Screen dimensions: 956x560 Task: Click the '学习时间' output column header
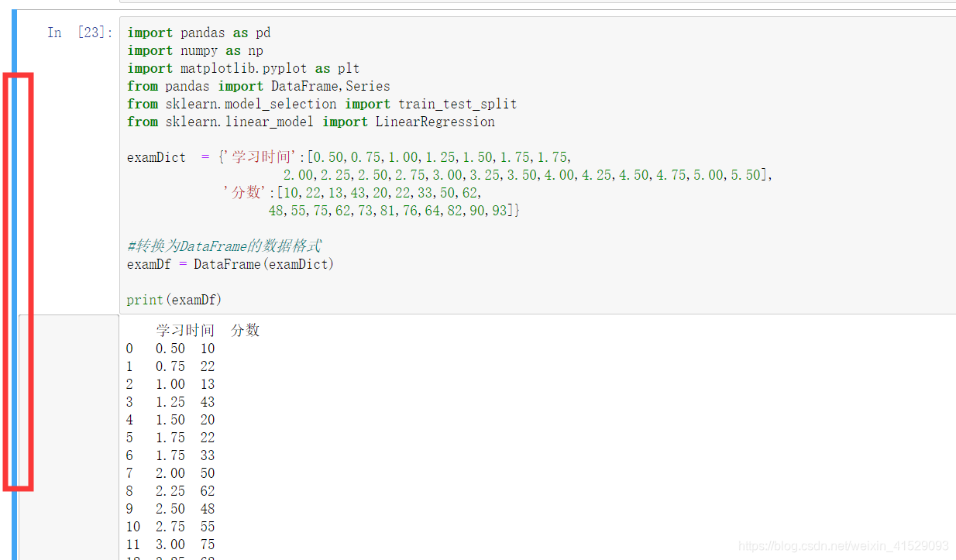click(x=185, y=331)
